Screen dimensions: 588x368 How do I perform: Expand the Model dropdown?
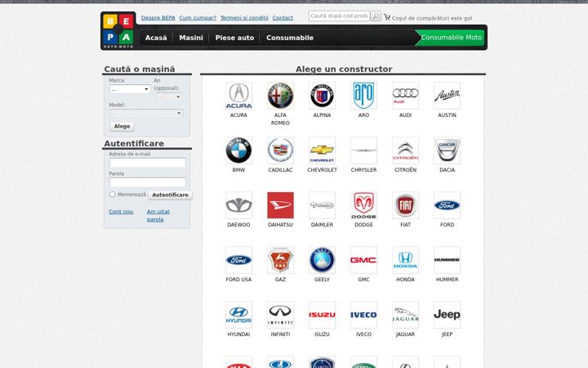coord(146,113)
